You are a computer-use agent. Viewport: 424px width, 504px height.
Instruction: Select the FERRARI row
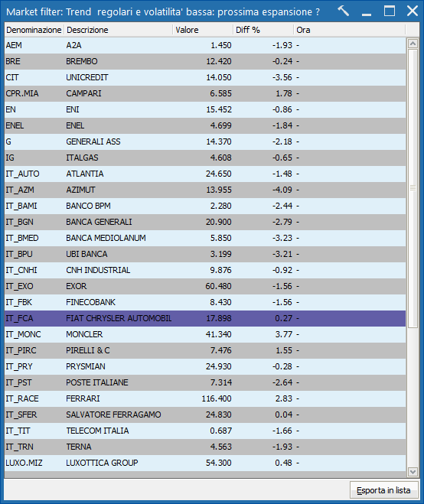205,399
